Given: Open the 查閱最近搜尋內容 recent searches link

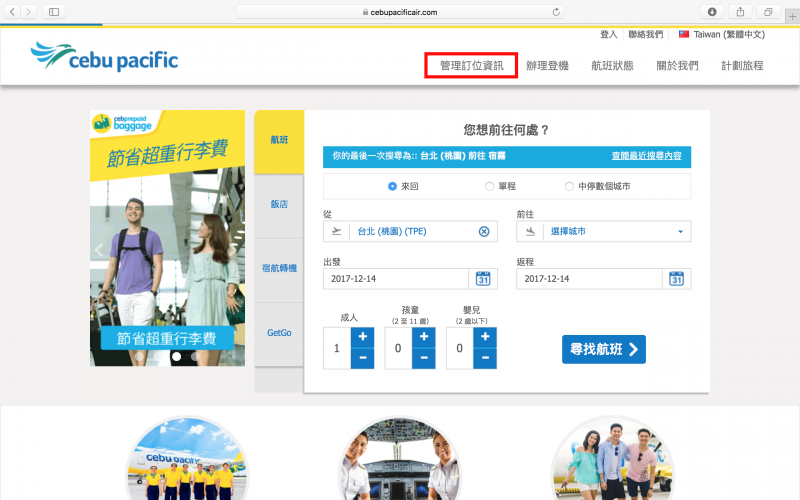Looking at the screenshot, I should point(646,156).
